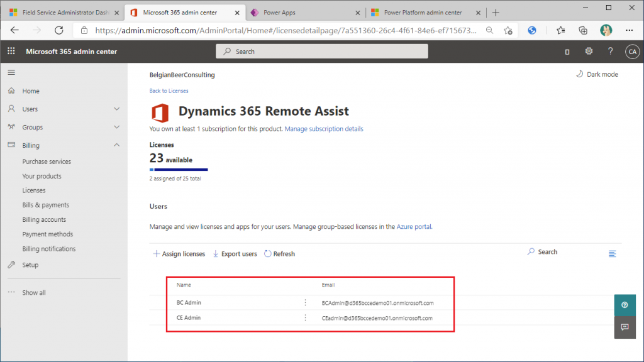The image size is (644, 362).
Task: Open more actions for CE Admin row
Action: tap(305, 317)
